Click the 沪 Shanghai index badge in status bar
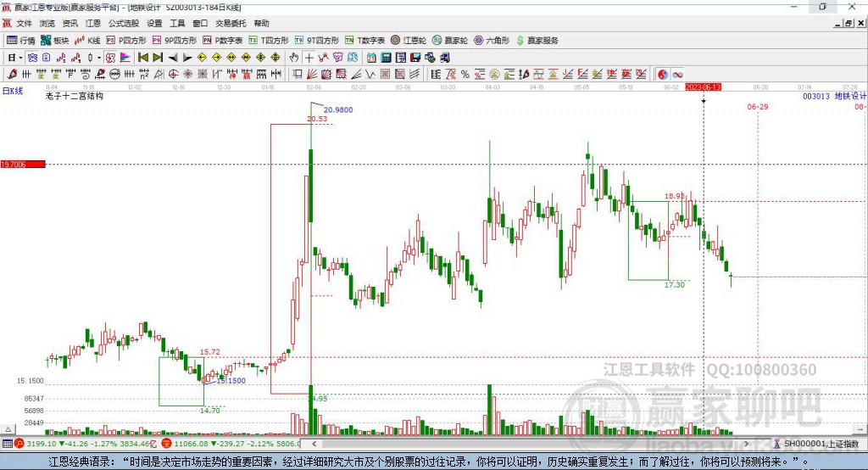Image resolution: width=868 pixels, height=470 pixels. [x=19, y=444]
